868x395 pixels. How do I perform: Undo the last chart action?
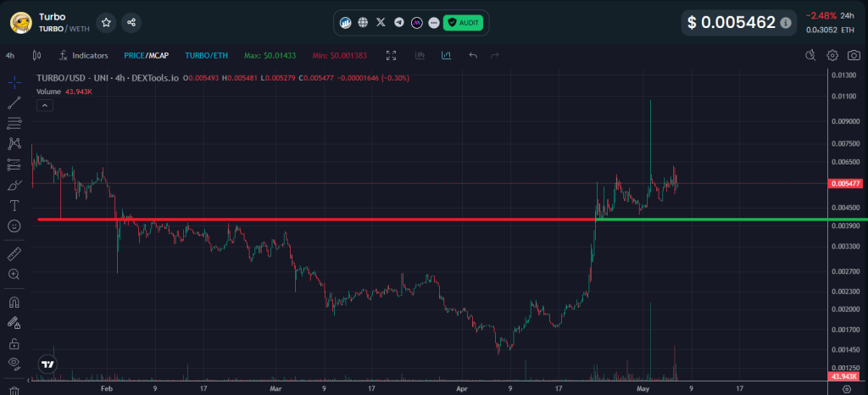point(473,55)
